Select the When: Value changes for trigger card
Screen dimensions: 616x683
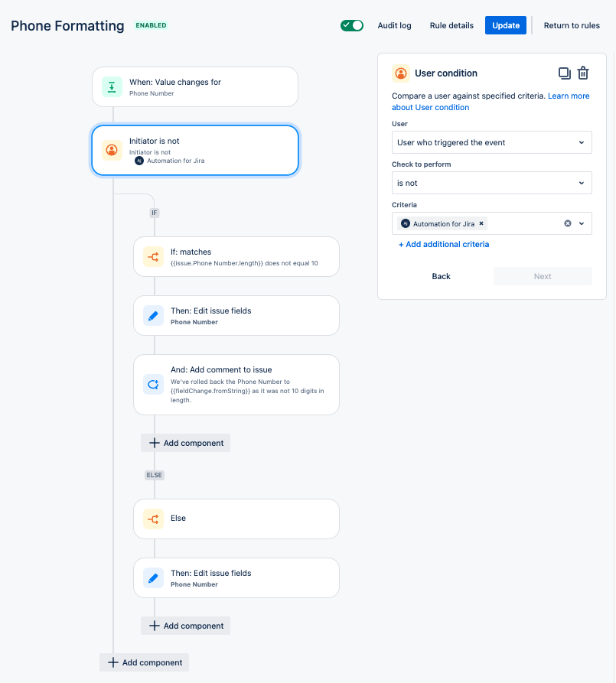pos(195,86)
